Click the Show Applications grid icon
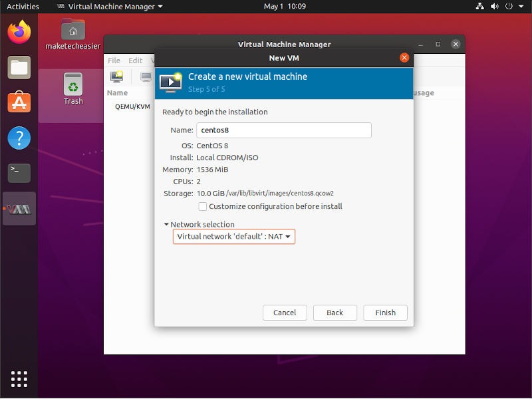The height and width of the screenshot is (399, 532). pyautogui.click(x=19, y=379)
